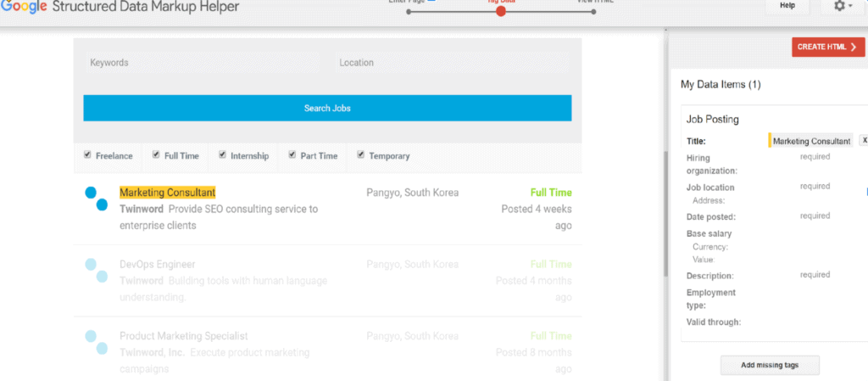Screen dimensions: 868x381
Task: Click the Twinword logo beside Marketing Consultant
Action: pyautogui.click(x=97, y=199)
